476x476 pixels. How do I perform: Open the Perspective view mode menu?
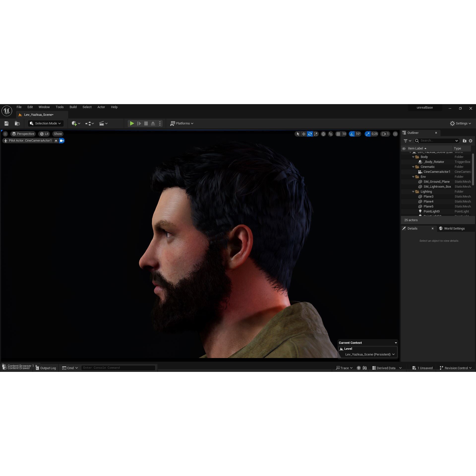(23, 134)
